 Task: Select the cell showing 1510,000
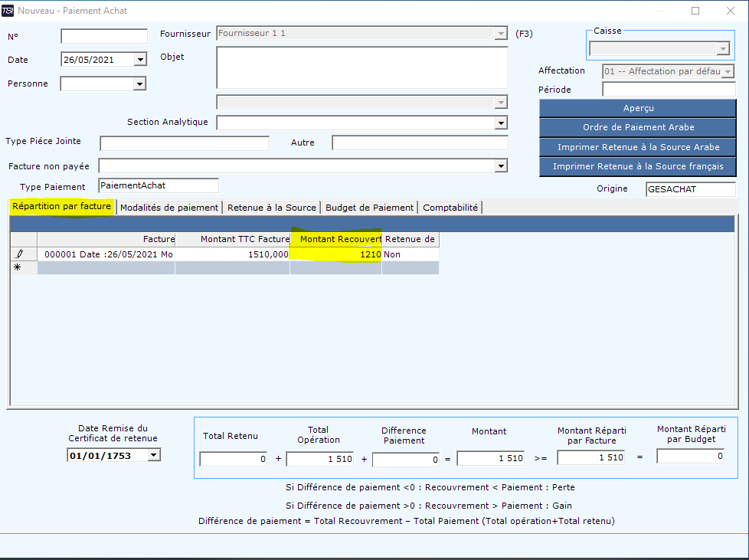click(233, 254)
